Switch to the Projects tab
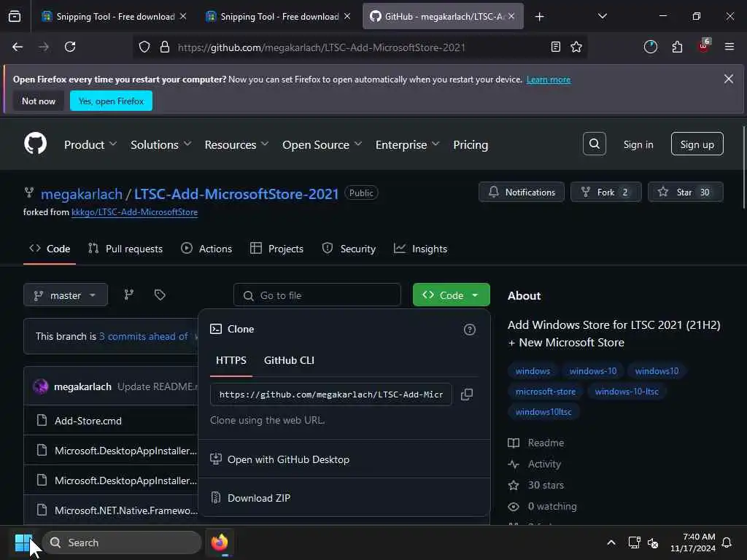Image resolution: width=747 pixels, height=560 pixels. coord(276,249)
